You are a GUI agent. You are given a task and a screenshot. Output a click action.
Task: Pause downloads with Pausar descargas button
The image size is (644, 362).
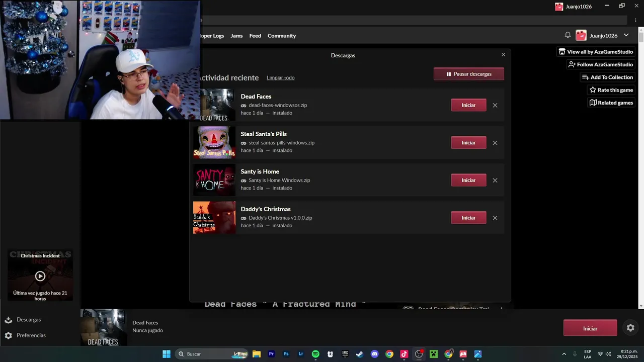pos(469,74)
